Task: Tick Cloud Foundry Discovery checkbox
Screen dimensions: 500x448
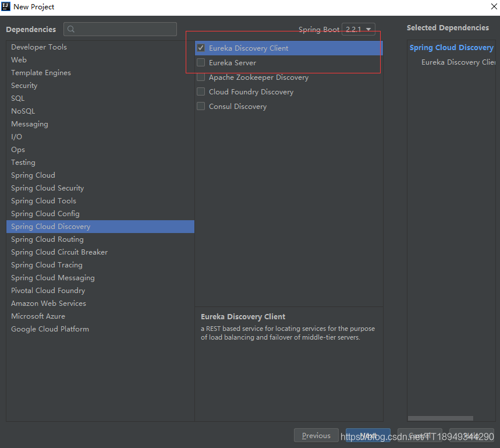Action: (201, 92)
